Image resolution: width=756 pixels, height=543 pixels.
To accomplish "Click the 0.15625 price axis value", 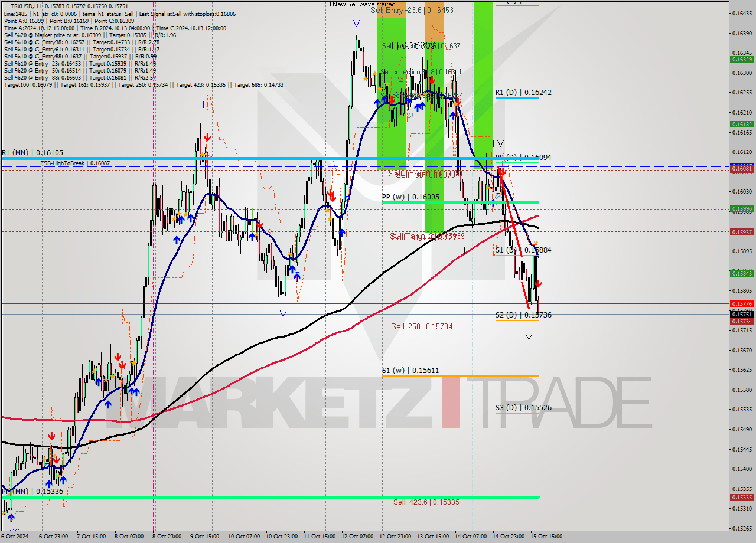I will tap(742, 370).
